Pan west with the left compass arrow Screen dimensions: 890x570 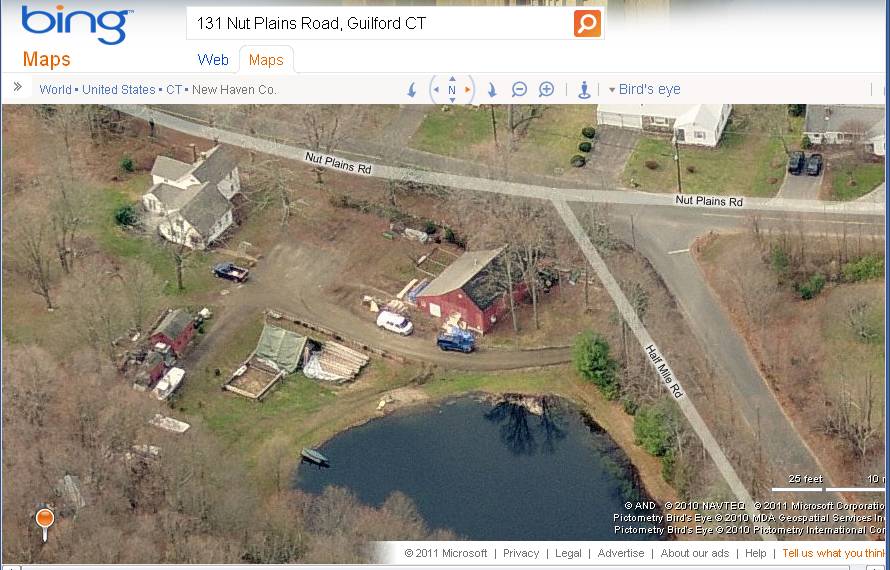436,89
